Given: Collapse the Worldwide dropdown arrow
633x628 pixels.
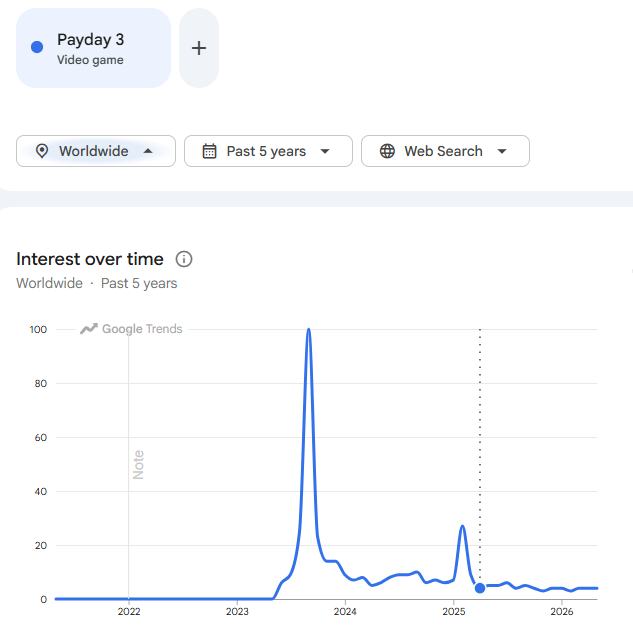Looking at the screenshot, I should (x=148, y=151).
